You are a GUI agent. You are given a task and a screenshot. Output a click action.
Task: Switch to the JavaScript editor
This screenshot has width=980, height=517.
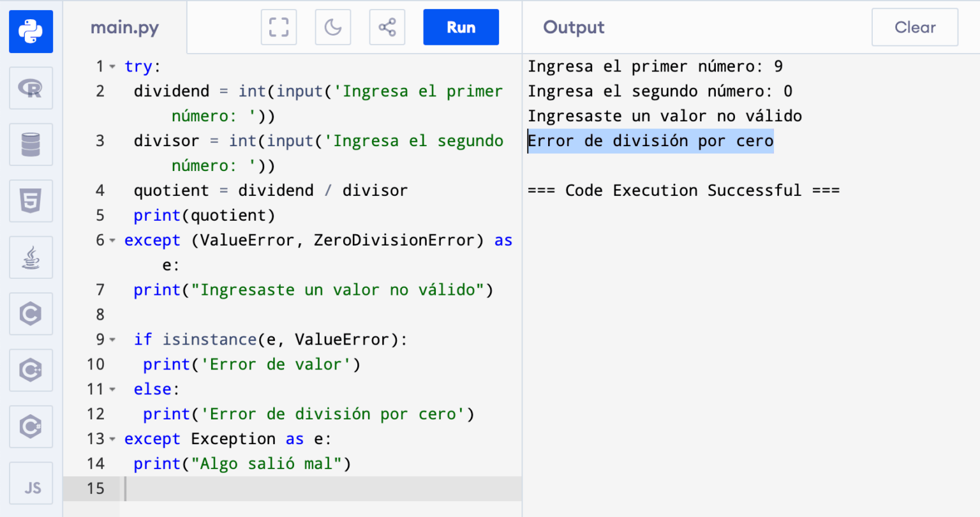pyautogui.click(x=31, y=483)
